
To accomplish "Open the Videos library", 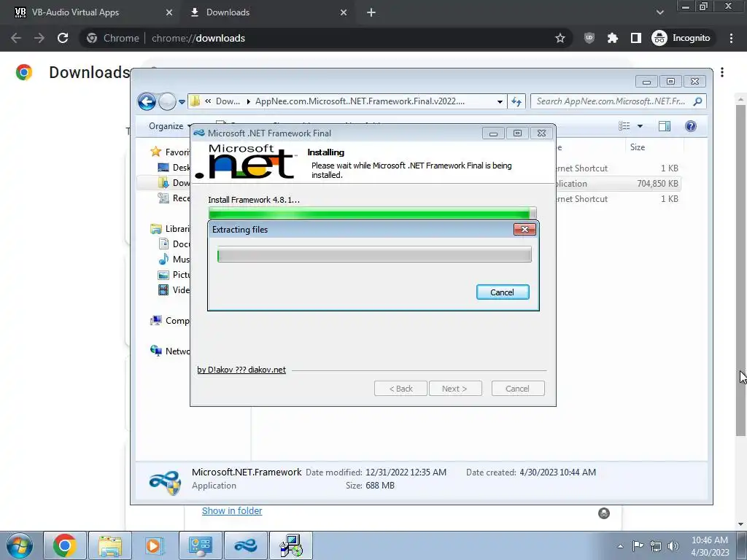I will (174, 290).
